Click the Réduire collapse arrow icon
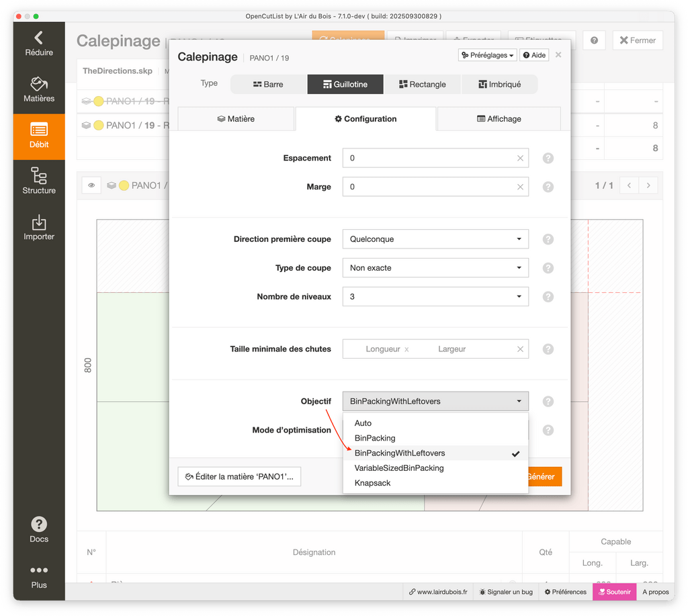Image resolution: width=688 pixels, height=616 pixels. tap(39, 38)
